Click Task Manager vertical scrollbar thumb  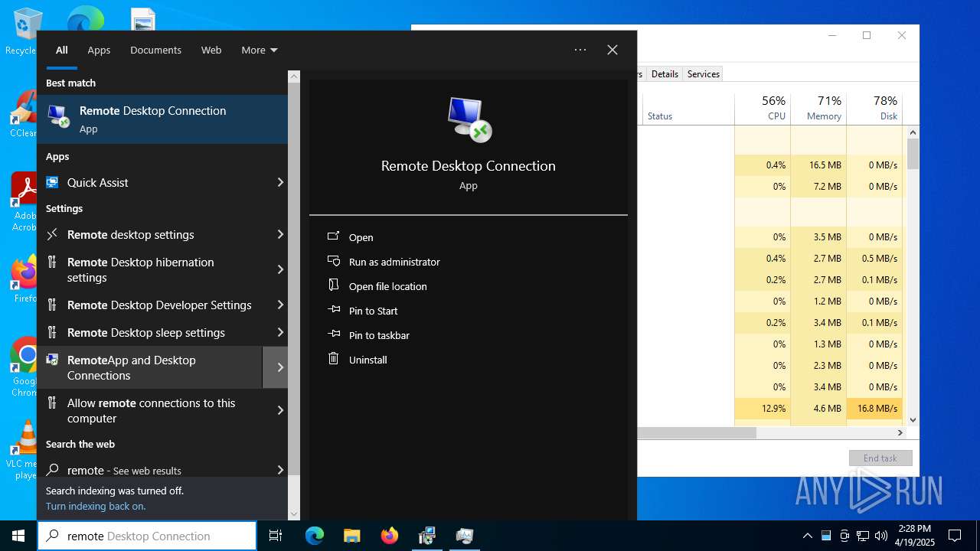pyautogui.click(x=913, y=153)
